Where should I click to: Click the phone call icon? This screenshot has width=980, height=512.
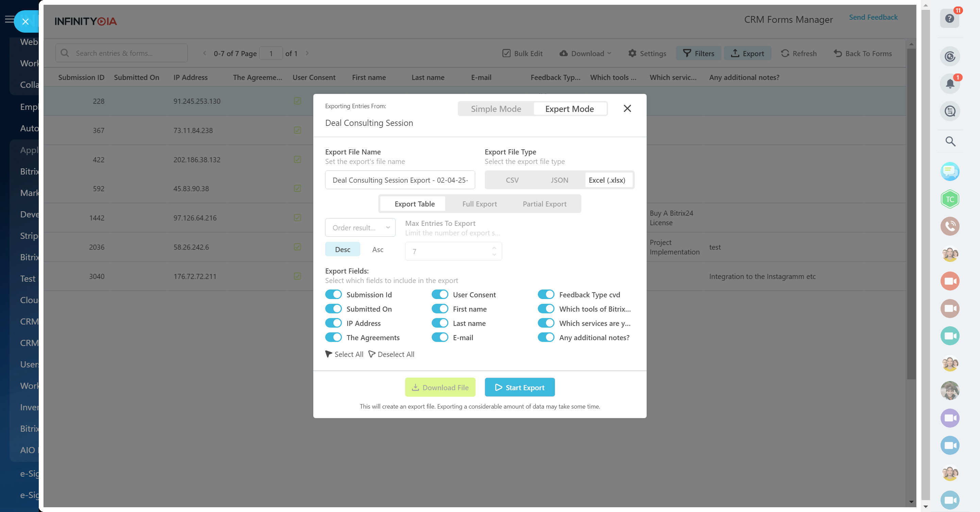[x=950, y=226]
